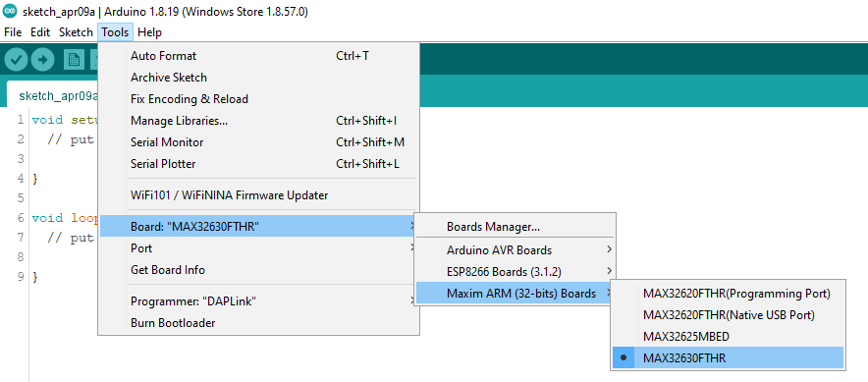The height and width of the screenshot is (382, 868).
Task: Click the Ctrl+Shift+M shortcut label
Action: tap(370, 142)
